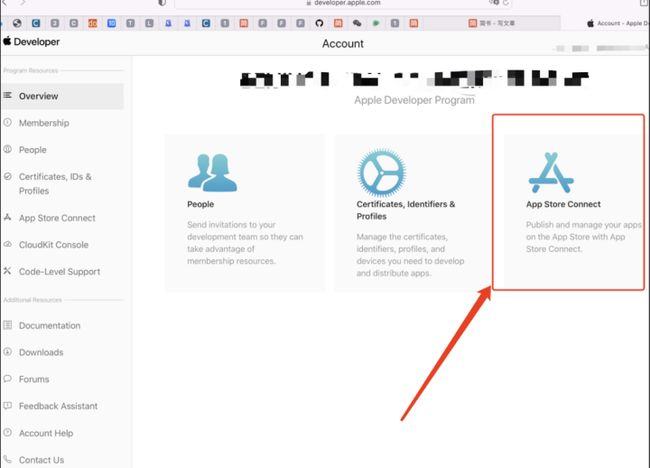Click the Certificates, IDs & Profiles sidebar icon
650x468 pixels.
pos(7,176)
